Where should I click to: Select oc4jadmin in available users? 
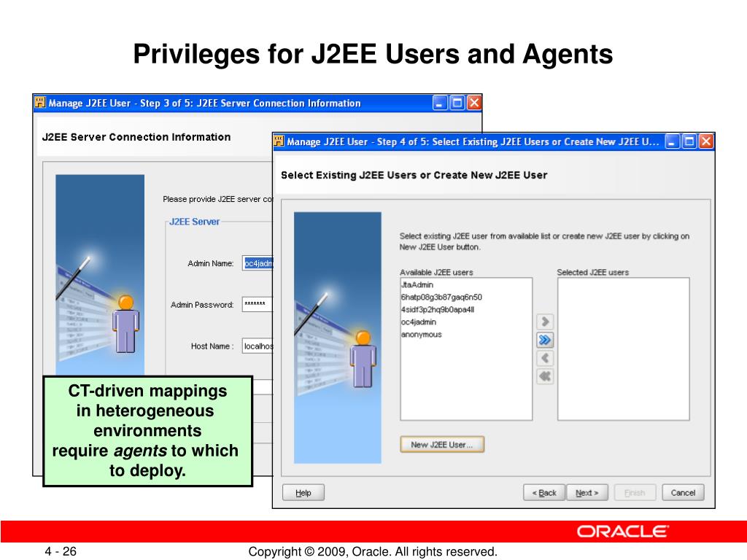click(x=419, y=322)
